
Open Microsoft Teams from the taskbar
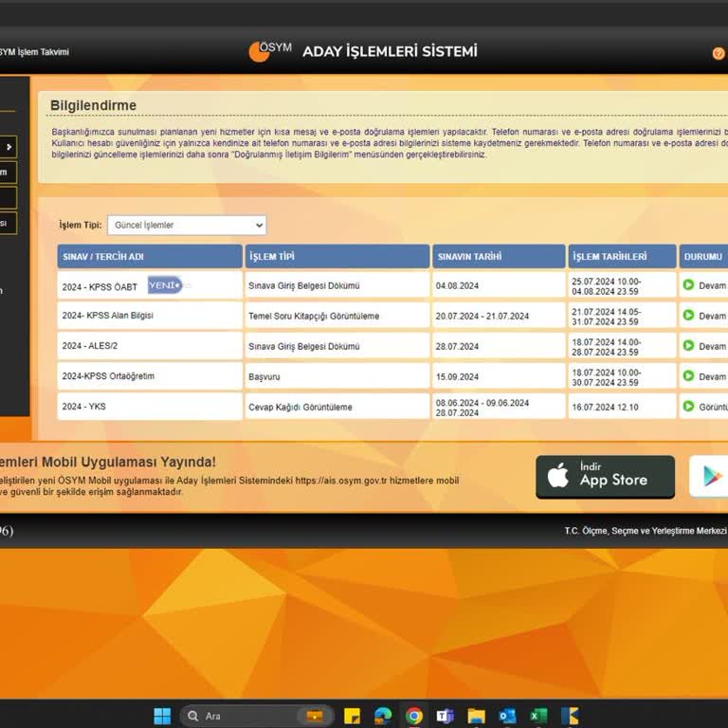click(445, 716)
